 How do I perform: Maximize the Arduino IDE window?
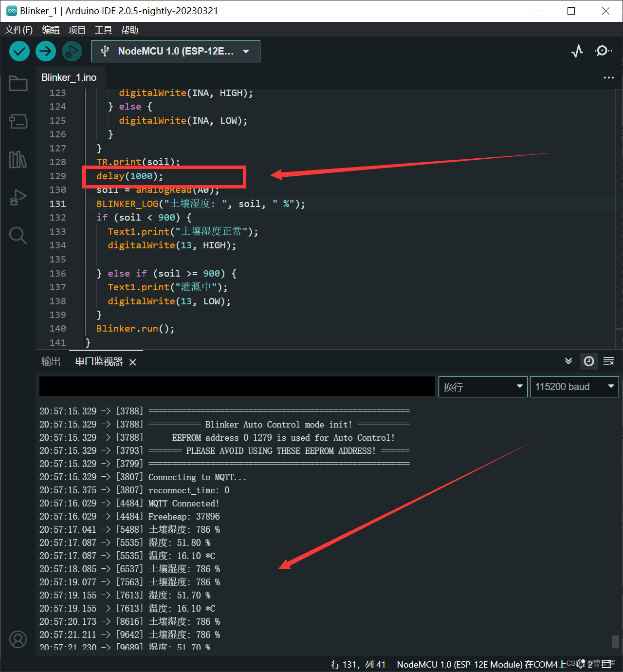tap(571, 11)
